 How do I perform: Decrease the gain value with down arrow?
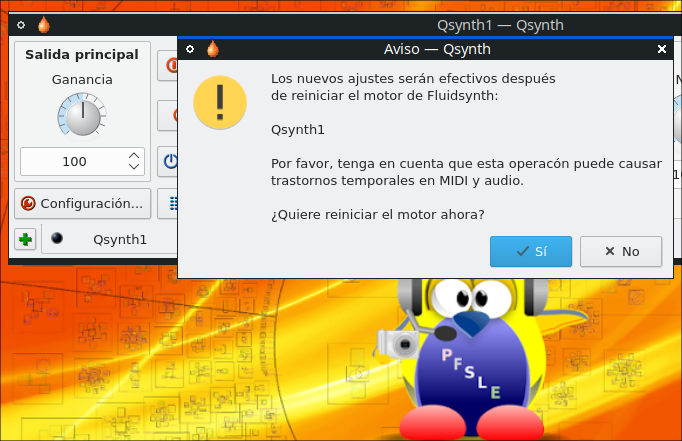tap(134, 167)
